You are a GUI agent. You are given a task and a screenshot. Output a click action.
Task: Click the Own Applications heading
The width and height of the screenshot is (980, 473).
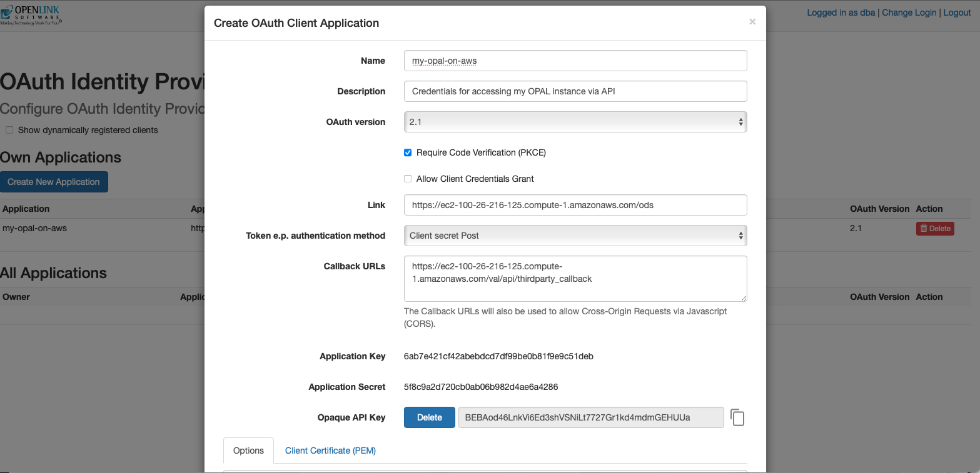coord(61,157)
